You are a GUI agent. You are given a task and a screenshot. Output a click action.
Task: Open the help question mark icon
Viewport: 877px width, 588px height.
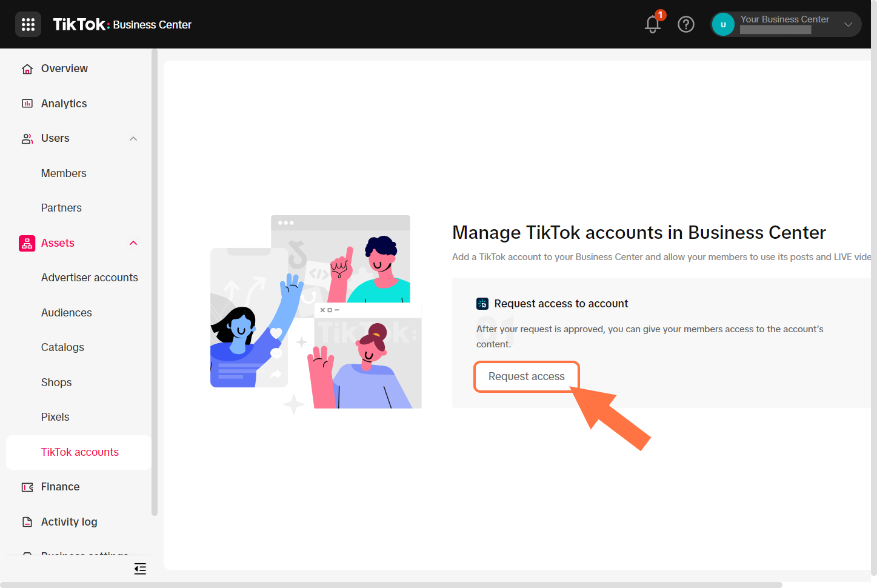(x=685, y=24)
